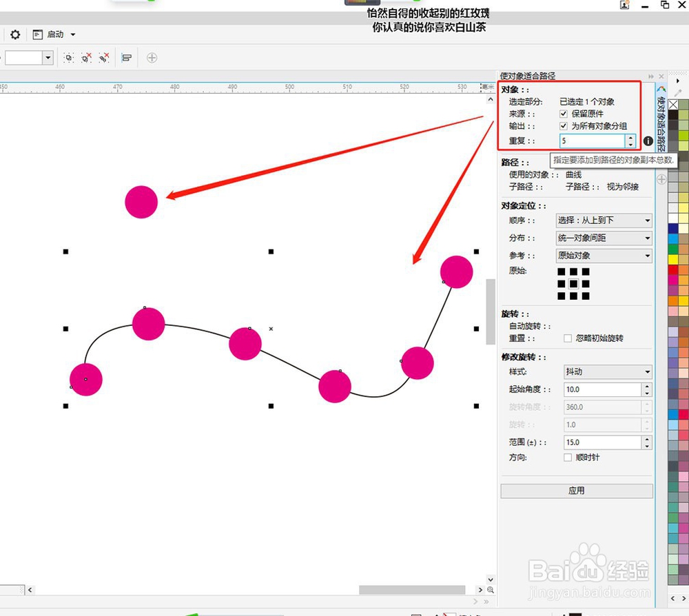Close the 使对象适合路径 docker panel

pyautogui.click(x=661, y=76)
